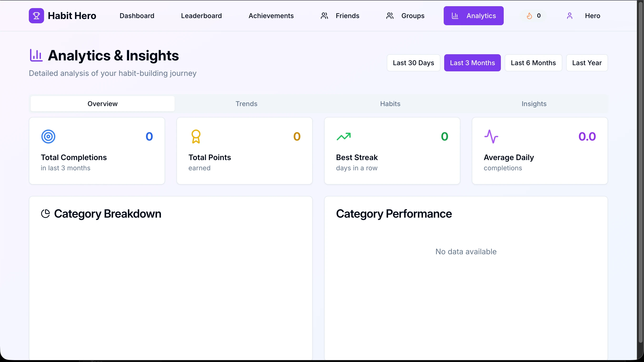
Task: Click the gold award ribbon icon on Total Points
Action: [196, 137]
